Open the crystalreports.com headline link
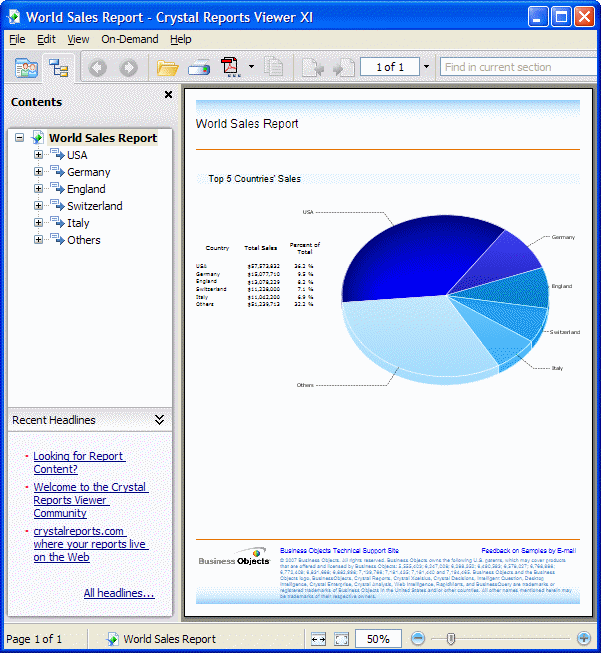 91,544
